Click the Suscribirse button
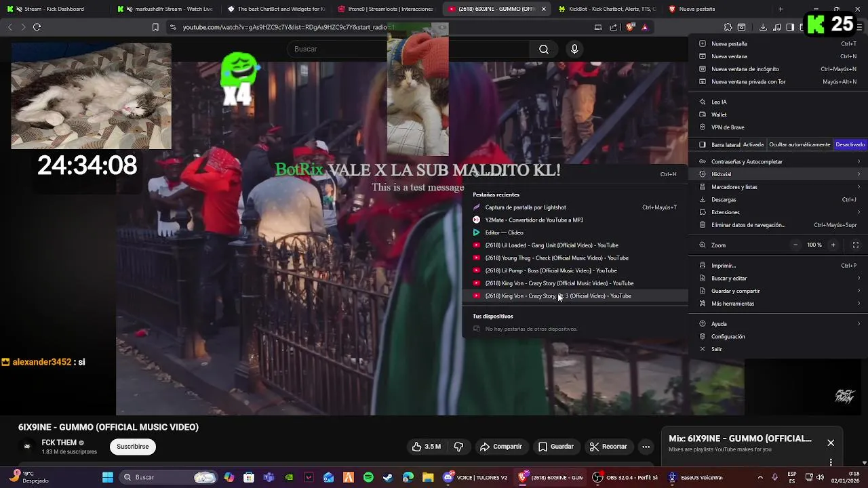The height and width of the screenshot is (488, 868). (x=133, y=447)
